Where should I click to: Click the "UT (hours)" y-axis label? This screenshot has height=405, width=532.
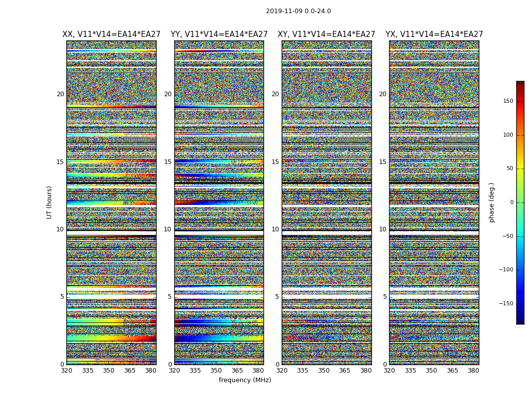point(49,202)
